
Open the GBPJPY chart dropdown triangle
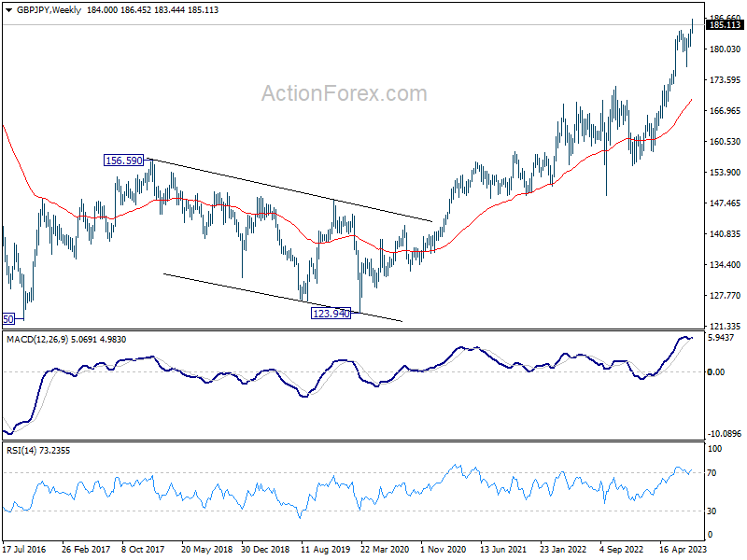tap(8, 10)
